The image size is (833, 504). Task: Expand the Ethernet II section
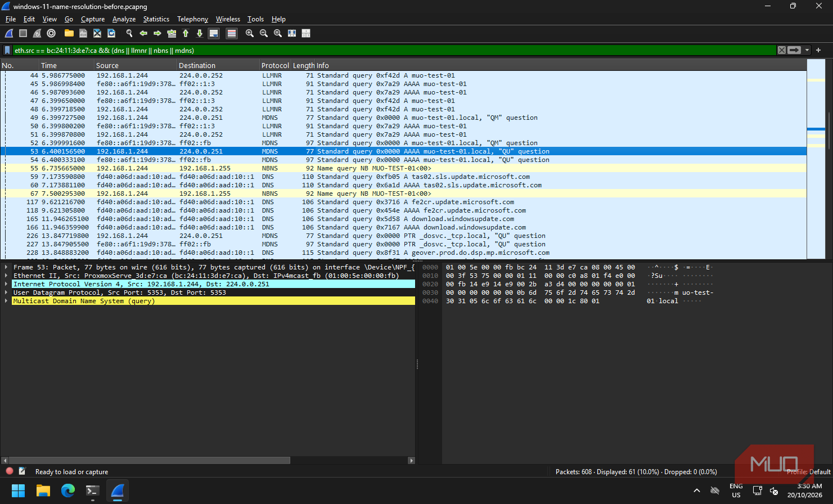tap(6, 276)
